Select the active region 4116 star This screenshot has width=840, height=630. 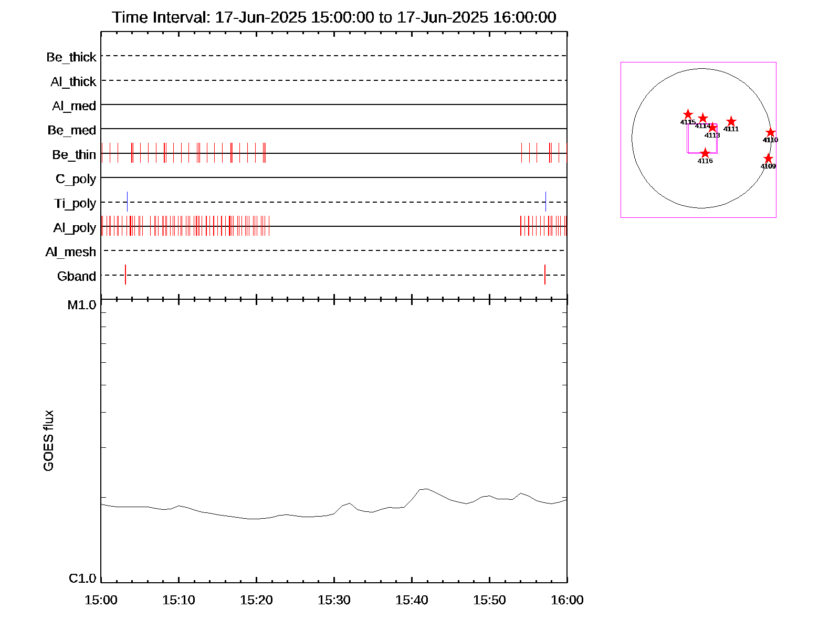(x=705, y=153)
